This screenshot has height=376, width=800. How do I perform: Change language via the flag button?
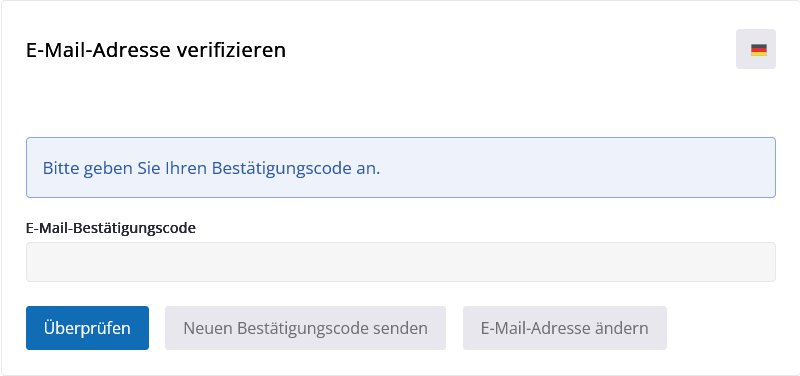756,49
